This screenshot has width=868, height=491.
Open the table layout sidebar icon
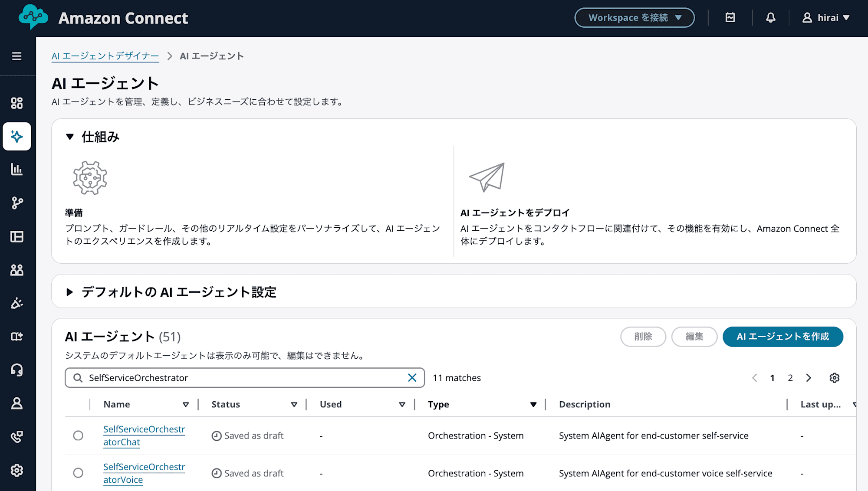click(16, 236)
